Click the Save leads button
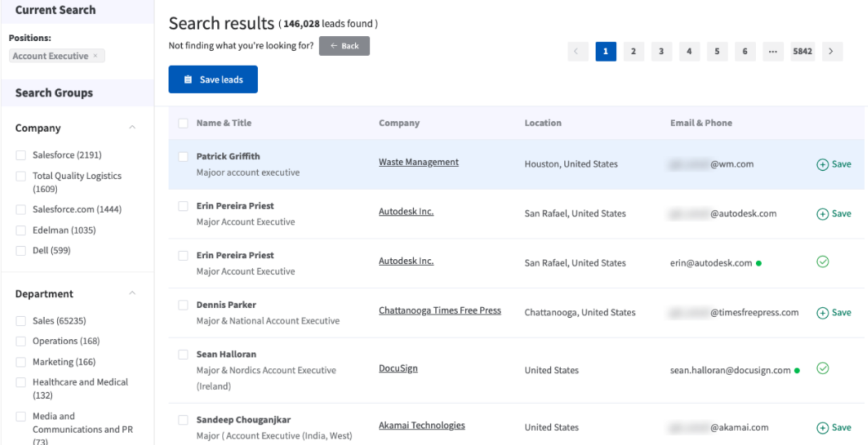 tap(213, 79)
